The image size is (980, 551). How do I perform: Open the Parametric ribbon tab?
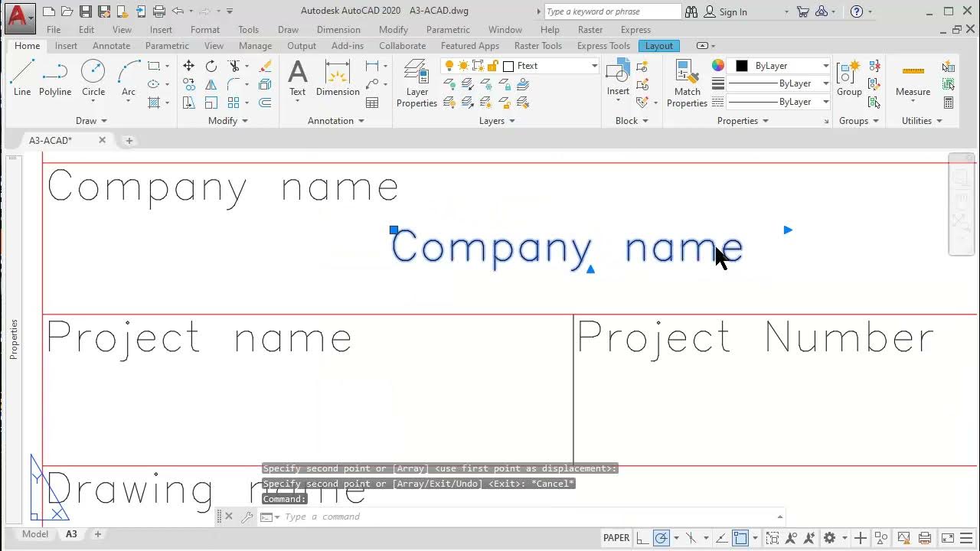point(167,46)
